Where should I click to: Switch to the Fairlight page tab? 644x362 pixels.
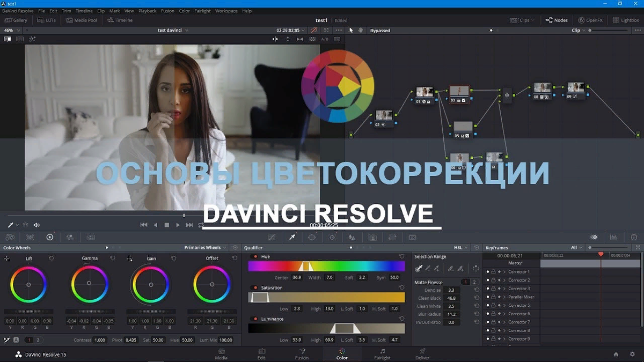pos(382,354)
